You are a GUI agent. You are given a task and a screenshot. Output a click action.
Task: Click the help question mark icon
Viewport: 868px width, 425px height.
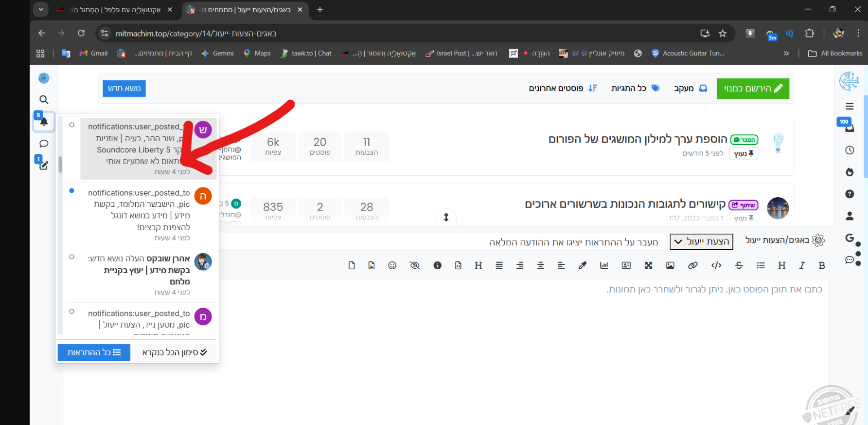[x=850, y=194]
